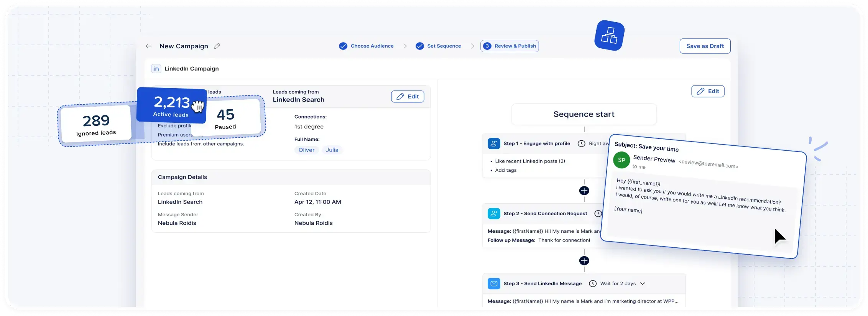Open the Review & Publish step

pos(510,46)
